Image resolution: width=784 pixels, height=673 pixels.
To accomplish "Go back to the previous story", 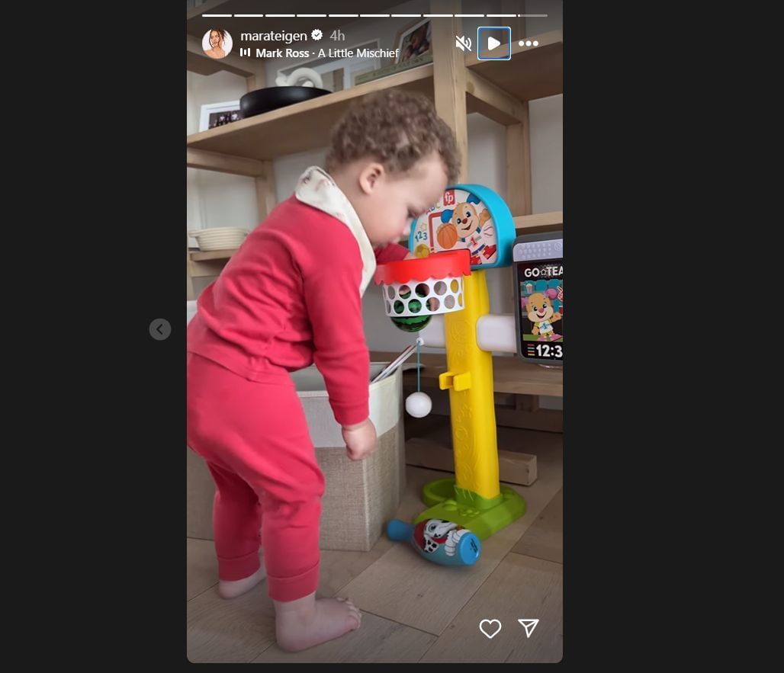I will [x=160, y=329].
